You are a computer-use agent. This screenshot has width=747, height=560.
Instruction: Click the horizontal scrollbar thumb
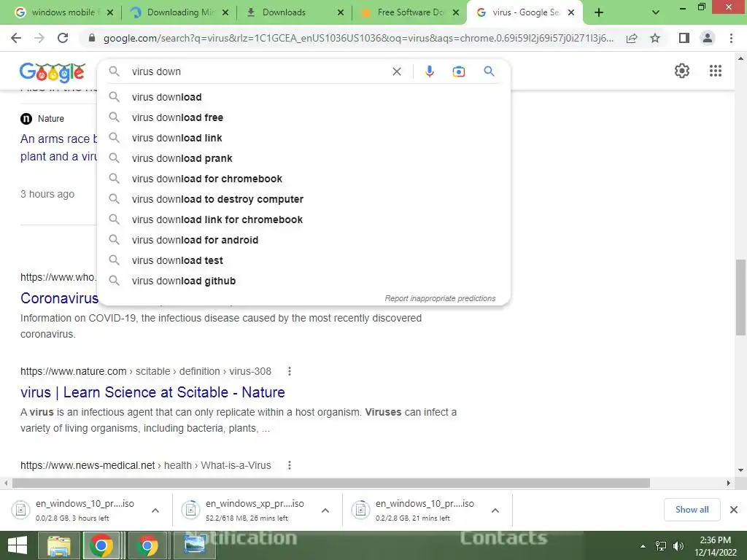pyautogui.click(x=331, y=483)
